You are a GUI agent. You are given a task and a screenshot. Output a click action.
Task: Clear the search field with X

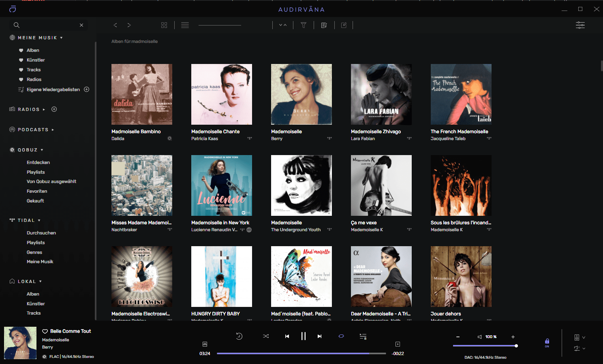pos(81,25)
